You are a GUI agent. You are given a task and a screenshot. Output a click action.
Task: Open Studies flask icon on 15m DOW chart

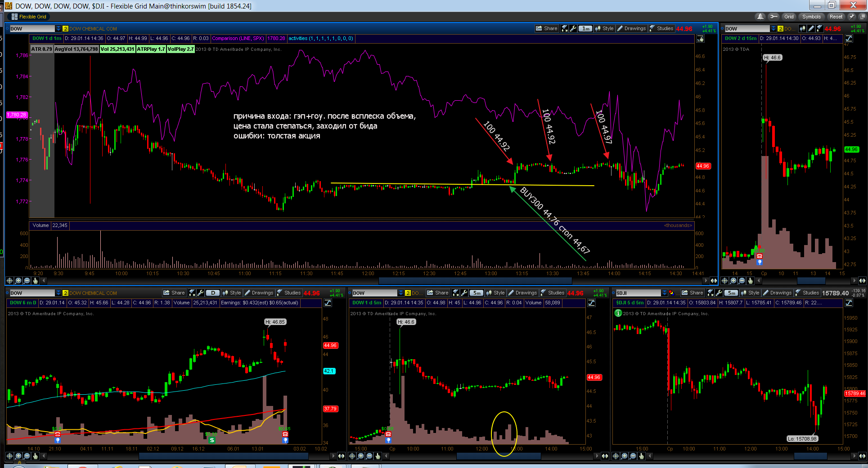(x=819, y=28)
